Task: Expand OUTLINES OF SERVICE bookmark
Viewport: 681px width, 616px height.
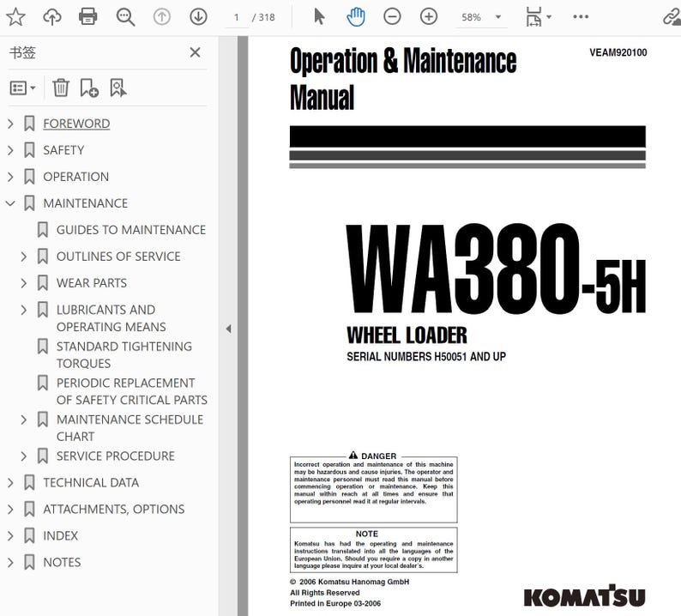Action: [x=24, y=257]
